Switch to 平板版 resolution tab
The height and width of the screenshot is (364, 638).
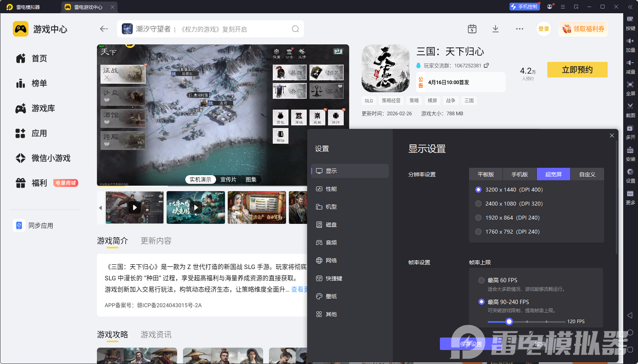click(486, 174)
